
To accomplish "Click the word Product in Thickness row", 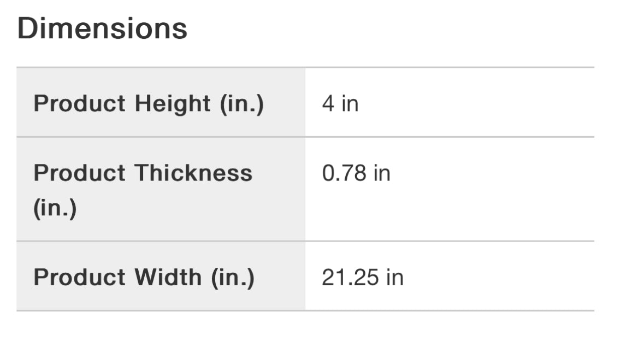I will tap(80, 173).
